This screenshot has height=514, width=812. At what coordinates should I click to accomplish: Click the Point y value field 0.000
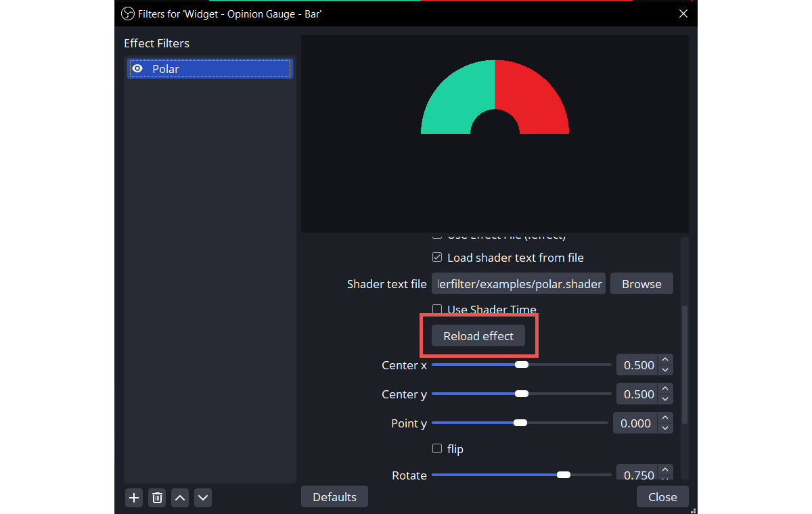[x=635, y=423]
